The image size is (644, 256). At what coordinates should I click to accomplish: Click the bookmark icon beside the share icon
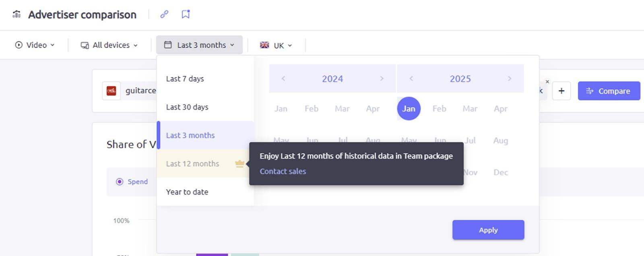[185, 14]
